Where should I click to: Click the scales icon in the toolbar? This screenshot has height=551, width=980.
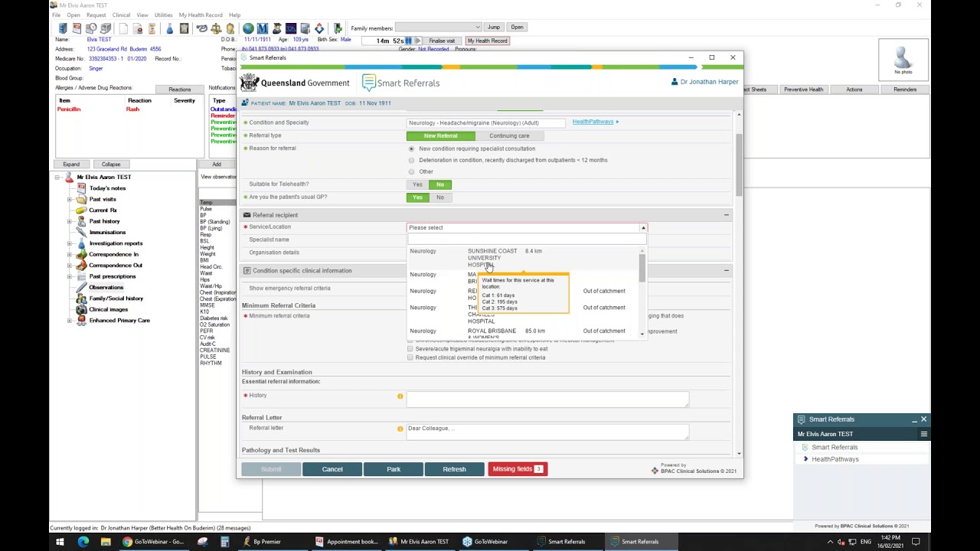[x=216, y=28]
